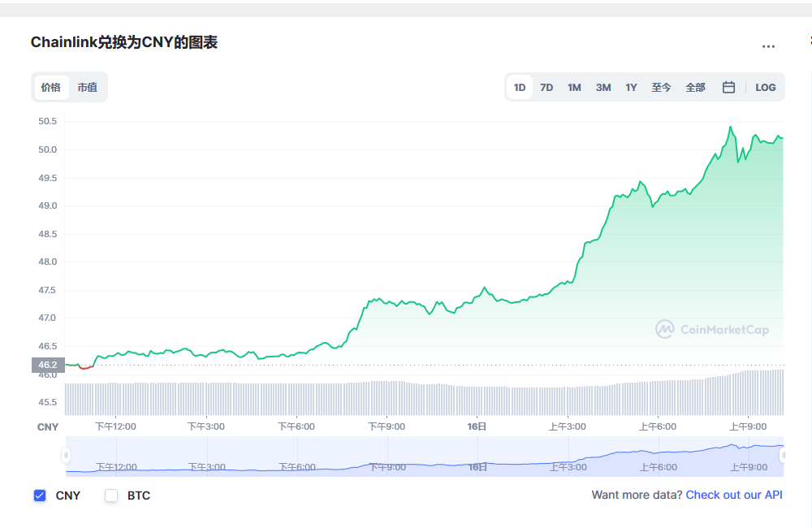This screenshot has width=812, height=528.
Task: Grab the right range slider handle
Action: pyautogui.click(x=784, y=456)
